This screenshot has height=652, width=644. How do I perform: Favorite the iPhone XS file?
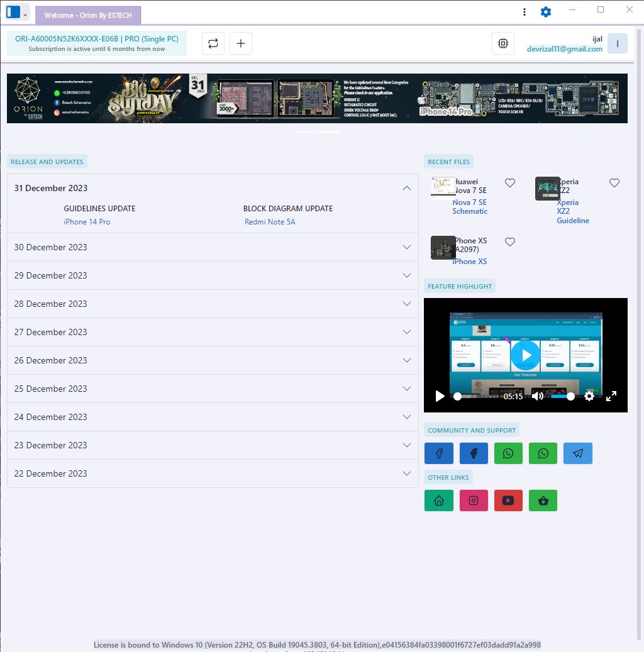coord(510,241)
